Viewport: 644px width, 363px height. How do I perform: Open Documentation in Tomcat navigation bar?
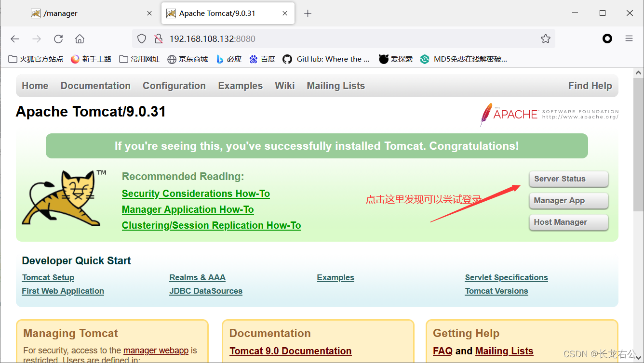click(95, 86)
